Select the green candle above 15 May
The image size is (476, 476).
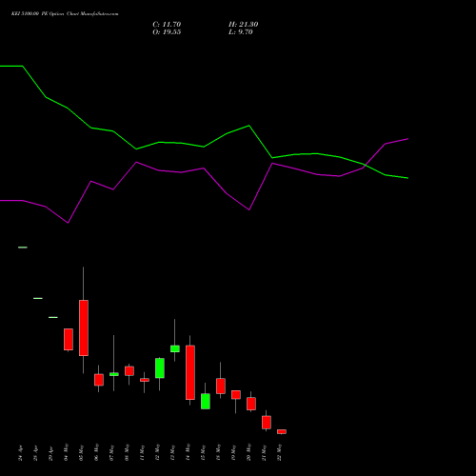(206, 402)
